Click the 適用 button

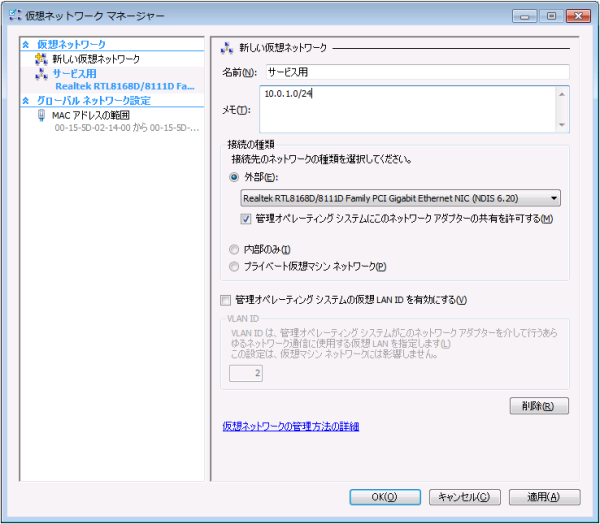click(544, 496)
